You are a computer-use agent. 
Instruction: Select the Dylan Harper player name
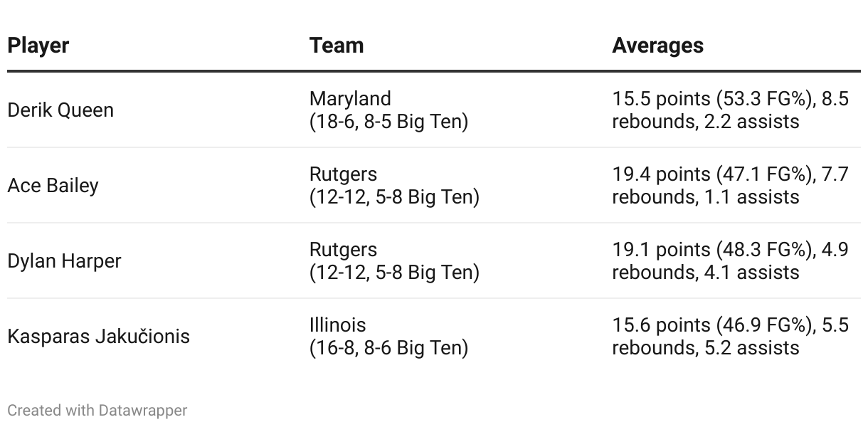(x=64, y=261)
